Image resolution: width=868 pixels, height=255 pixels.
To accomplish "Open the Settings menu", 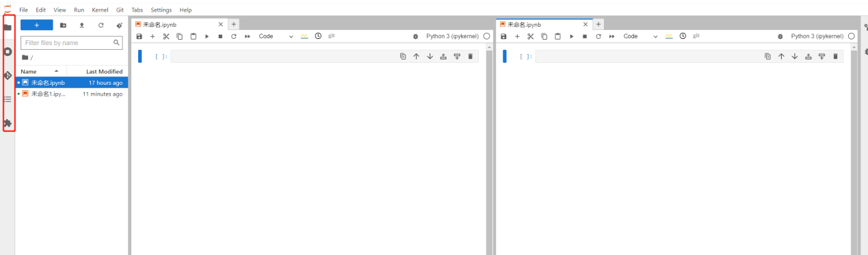I will 161,10.
